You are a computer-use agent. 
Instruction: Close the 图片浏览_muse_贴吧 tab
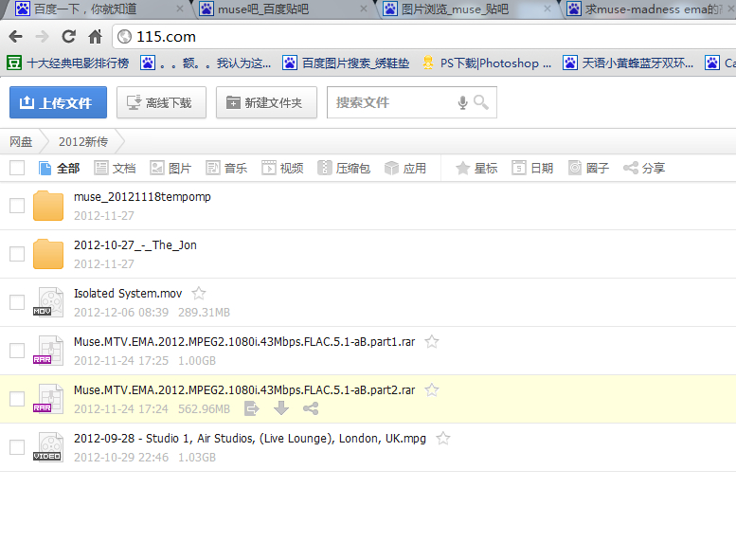tap(548, 9)
